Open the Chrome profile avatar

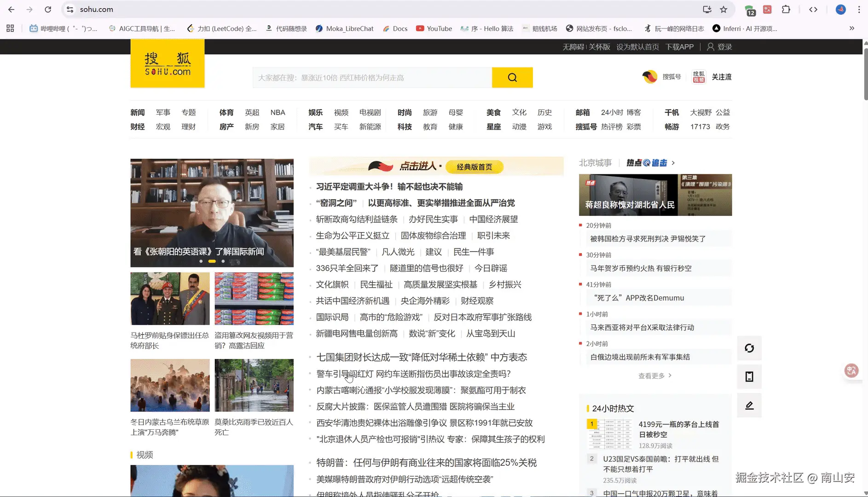840,9
